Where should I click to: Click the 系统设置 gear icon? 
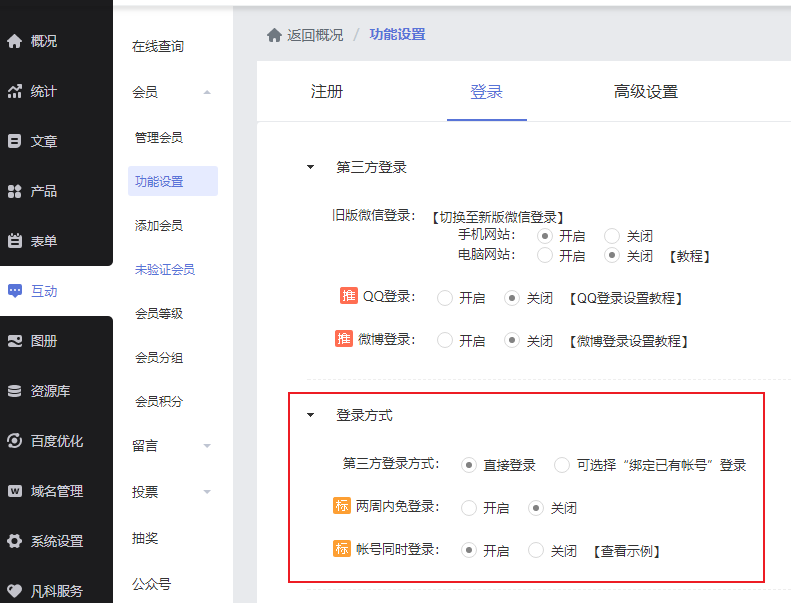coord(15,541)
